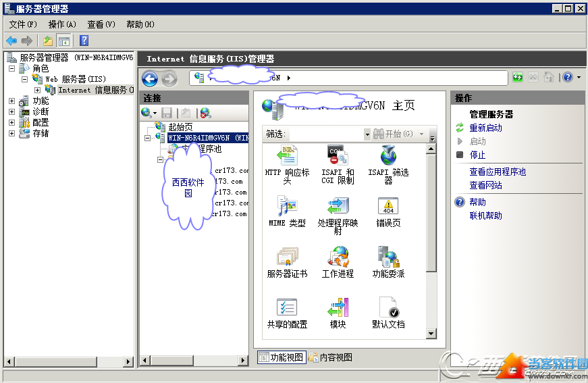Click show/hide console tree toolbar icon
The height and width of the screenshot is (383, 588).
point(63,41)
